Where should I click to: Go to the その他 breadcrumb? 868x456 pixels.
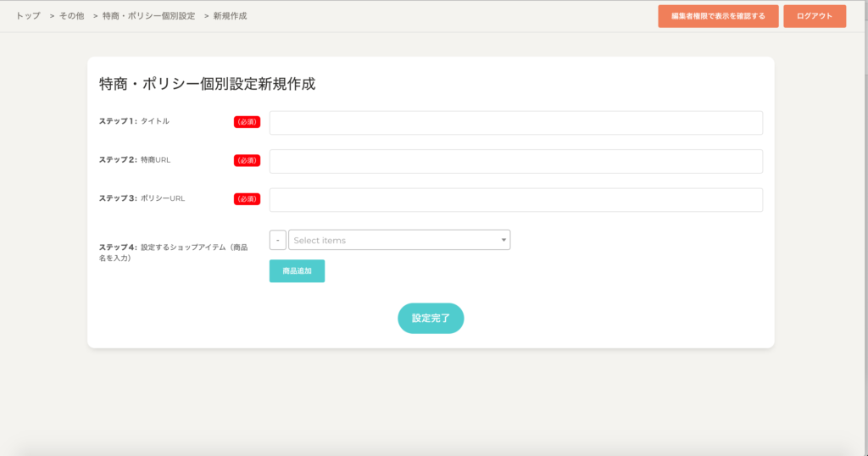click(71, 16)
